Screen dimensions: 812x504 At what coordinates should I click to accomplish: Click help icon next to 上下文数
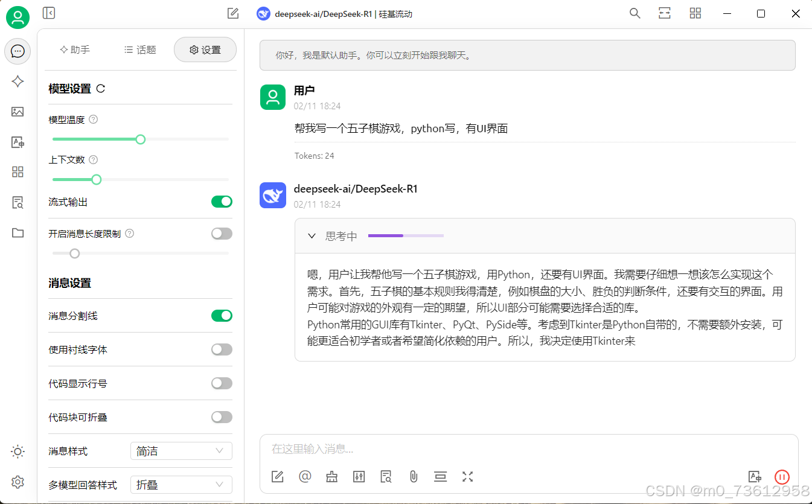(x=93, y=160)
